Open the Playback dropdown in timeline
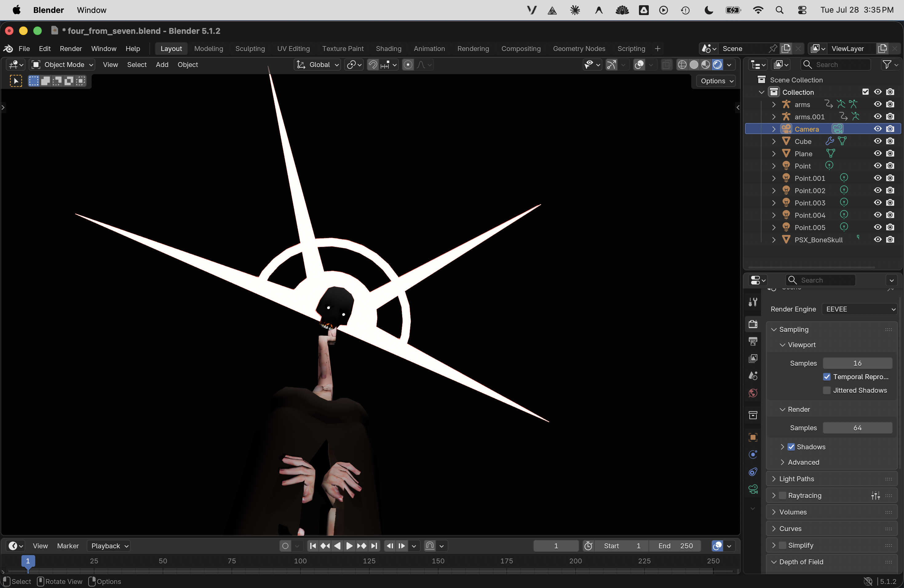904x588 pixels. [109, 546]
